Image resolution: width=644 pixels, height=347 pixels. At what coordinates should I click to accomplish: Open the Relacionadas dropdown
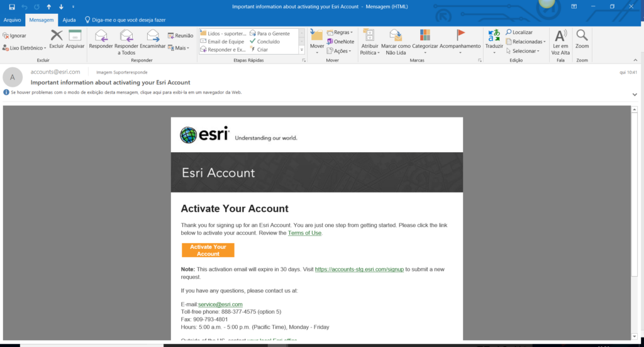coord(526,41)
